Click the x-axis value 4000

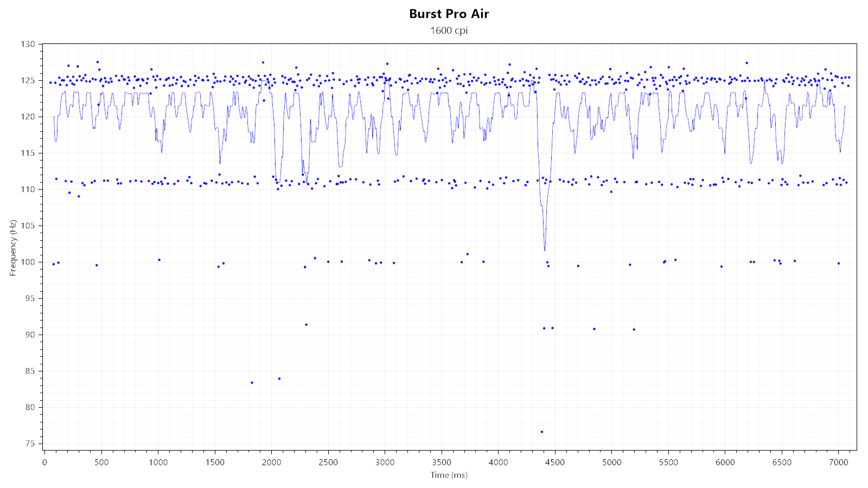(x=498, y=462)
